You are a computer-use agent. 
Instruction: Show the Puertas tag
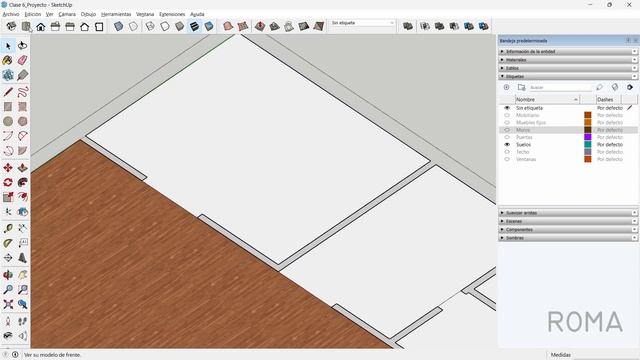pos(507,137)
